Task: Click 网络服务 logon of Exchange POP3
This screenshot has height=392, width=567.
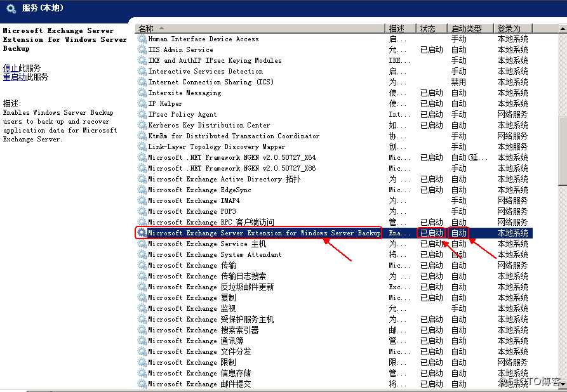Action: [512, 211]
